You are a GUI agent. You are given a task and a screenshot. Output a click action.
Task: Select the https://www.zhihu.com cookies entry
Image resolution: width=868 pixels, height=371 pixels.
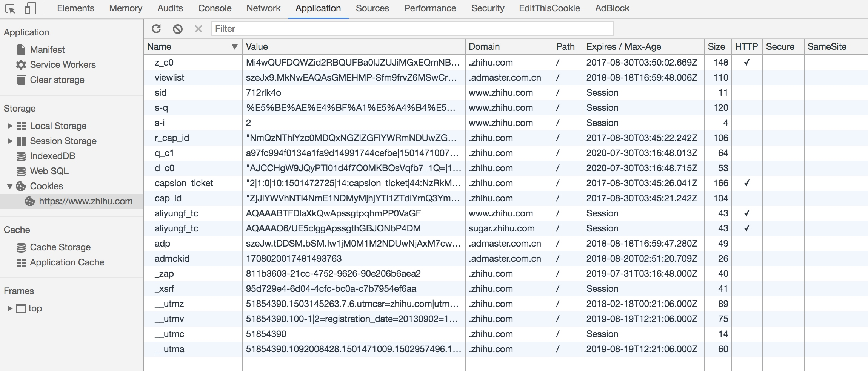72,201
